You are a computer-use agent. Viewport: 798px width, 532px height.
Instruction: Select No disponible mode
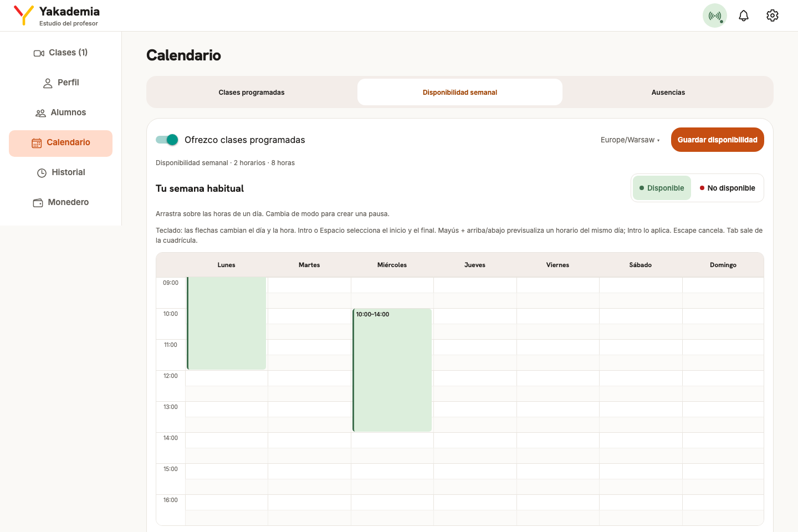tap(727, 188)
